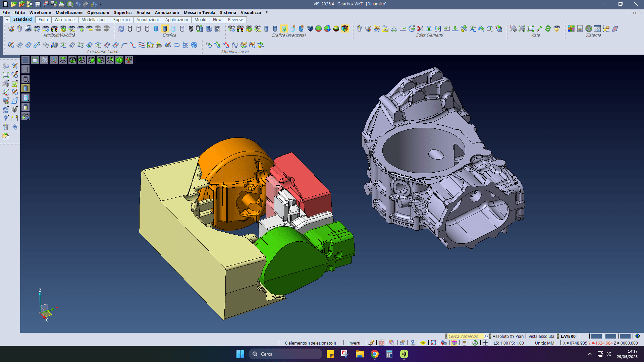
Task: Switch to the Annotazioni toolbar tab
Action: (x=148, y=20)
